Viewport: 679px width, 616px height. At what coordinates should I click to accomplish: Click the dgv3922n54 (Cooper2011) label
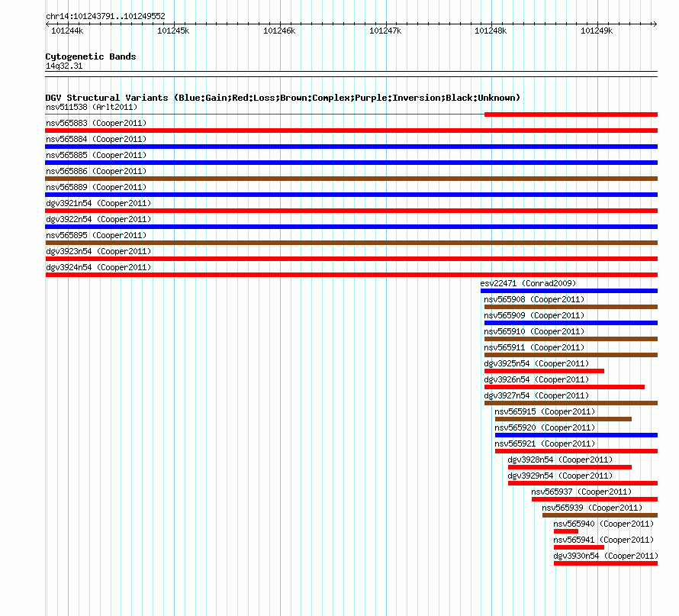(98, 219)
